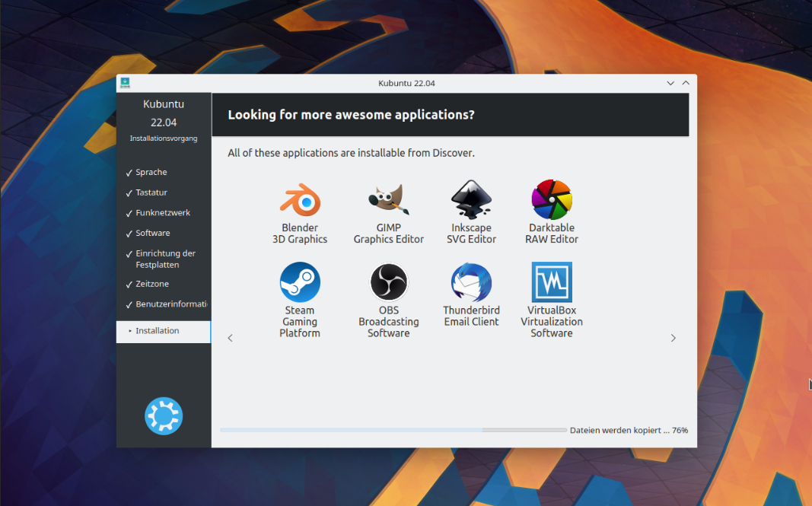Image resolution: width=812 pixels, height=506 pixels.
Task: Click the shade arrow in the titlebar
Action: 684,83
